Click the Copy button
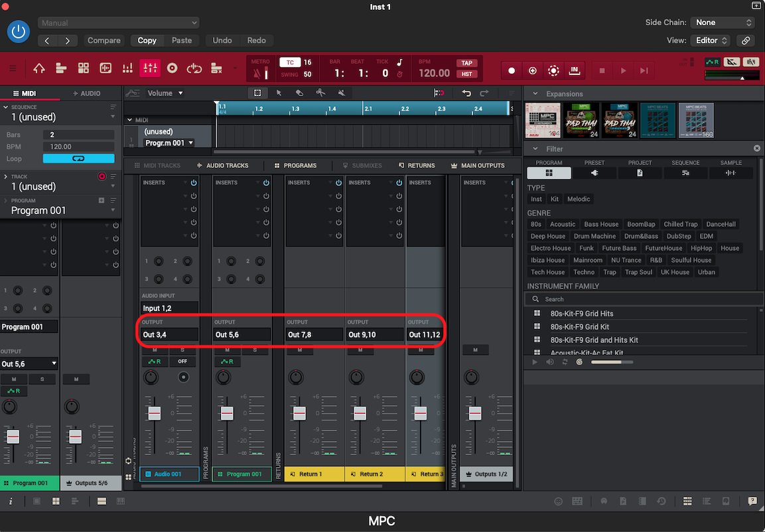The image size is (765, 532). click(147, 40)
